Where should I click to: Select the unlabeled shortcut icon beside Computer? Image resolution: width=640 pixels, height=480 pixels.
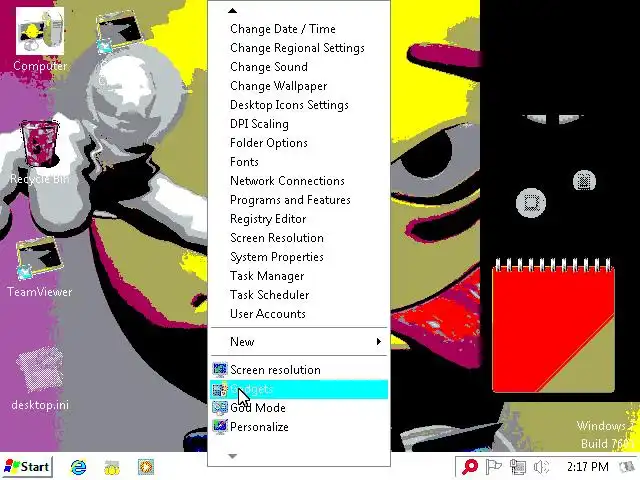click(x=119, y=32)
